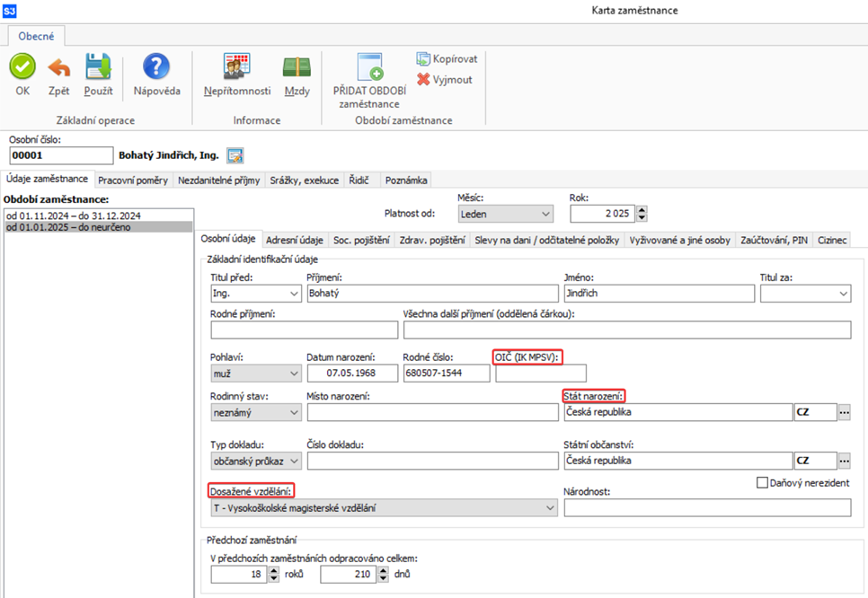The image size is (868, 598).
Task: Open the Adresní údaje tab
Action: click(x=294, y=240)
